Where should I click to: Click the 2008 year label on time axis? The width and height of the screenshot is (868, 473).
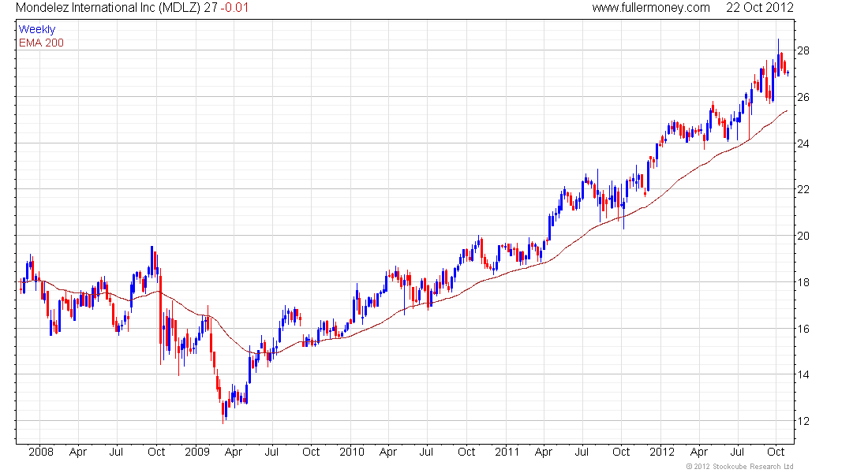pos(41,452)
